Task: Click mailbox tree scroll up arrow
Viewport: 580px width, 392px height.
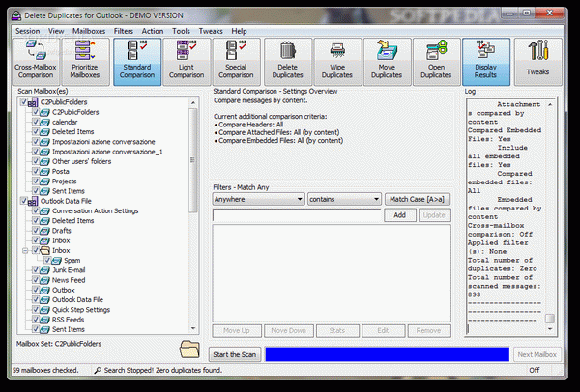Action: click(x=193, y=102)
